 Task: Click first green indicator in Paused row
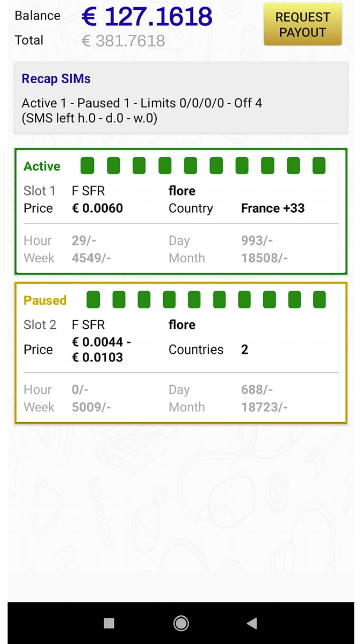[x=93, y=300]
